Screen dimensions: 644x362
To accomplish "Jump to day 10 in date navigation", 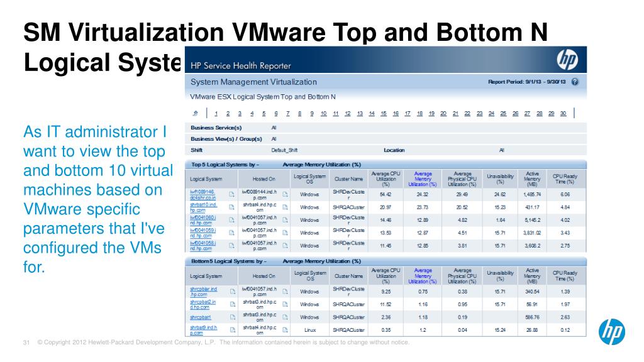I will [x=324, y=114].
